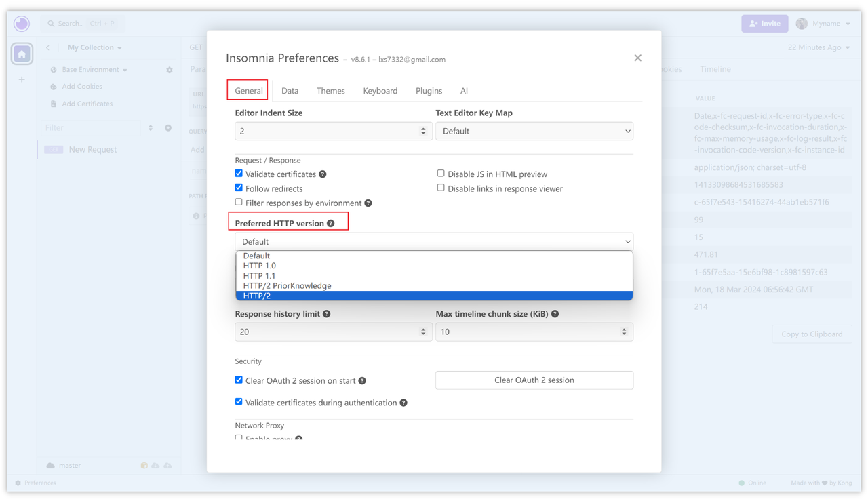Click help icon beside Filter responses by environment
The image size is (868, 499).
pos(368,203)
